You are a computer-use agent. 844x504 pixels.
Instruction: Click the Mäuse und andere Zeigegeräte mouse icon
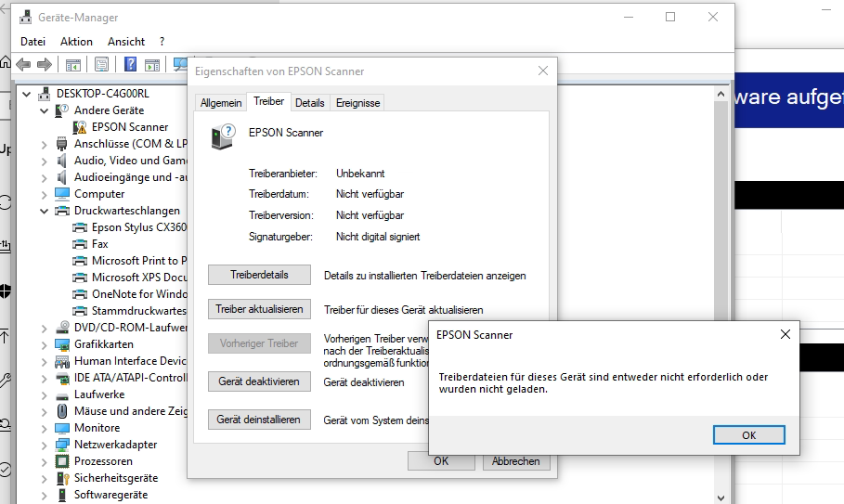[62, 411]
